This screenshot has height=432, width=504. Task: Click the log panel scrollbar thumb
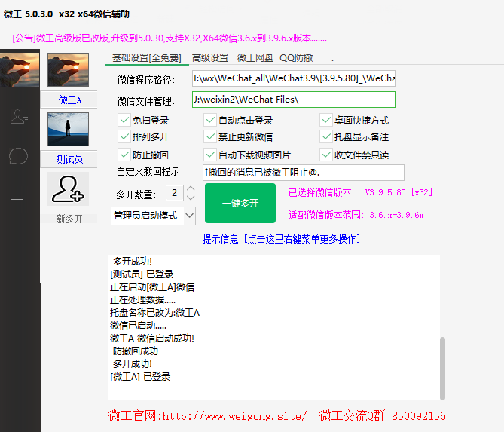pyautogui.click(x=443, y=369)
